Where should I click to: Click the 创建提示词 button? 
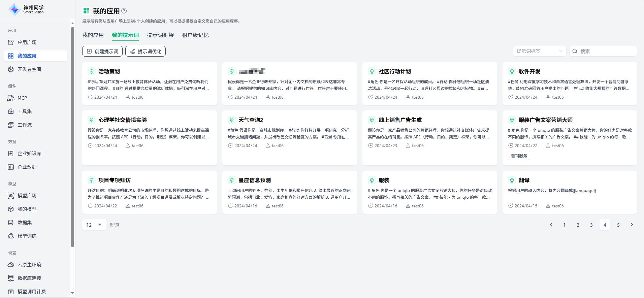click(102, 51)
